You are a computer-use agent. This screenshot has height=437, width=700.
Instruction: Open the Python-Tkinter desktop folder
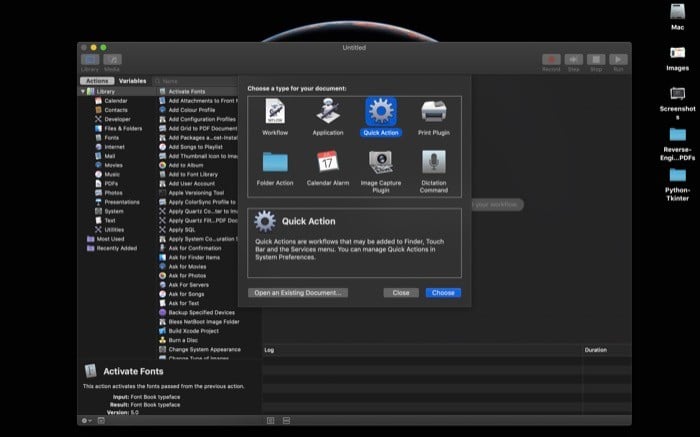[677, 184]
